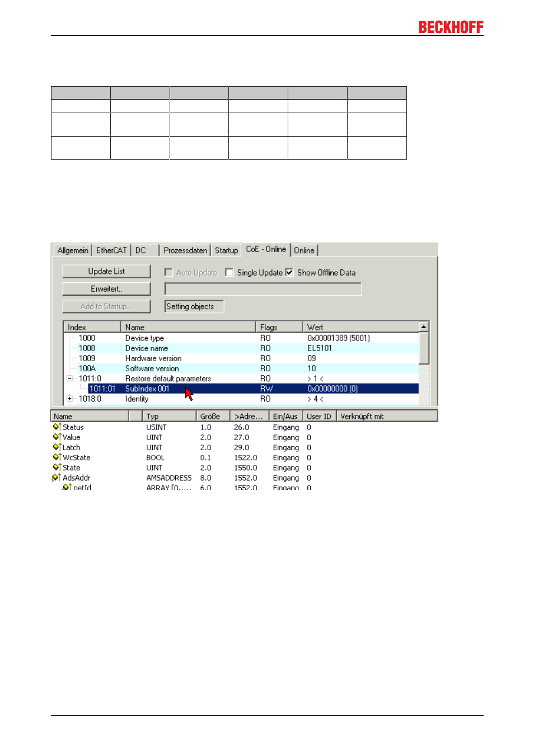The image size is (534, 756).
Task: Click address 27.0 in Value row
Action: (x=241, y=437)
